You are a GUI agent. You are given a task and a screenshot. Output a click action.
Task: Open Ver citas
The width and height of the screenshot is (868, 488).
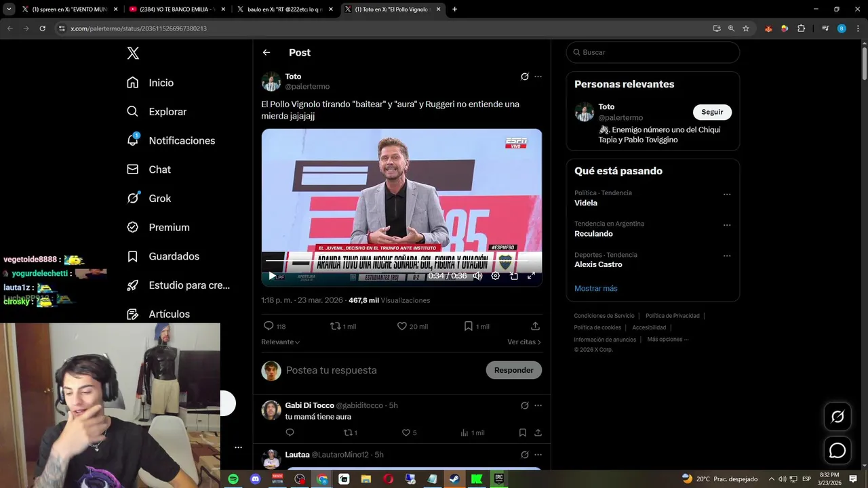[x=524, y=342]
